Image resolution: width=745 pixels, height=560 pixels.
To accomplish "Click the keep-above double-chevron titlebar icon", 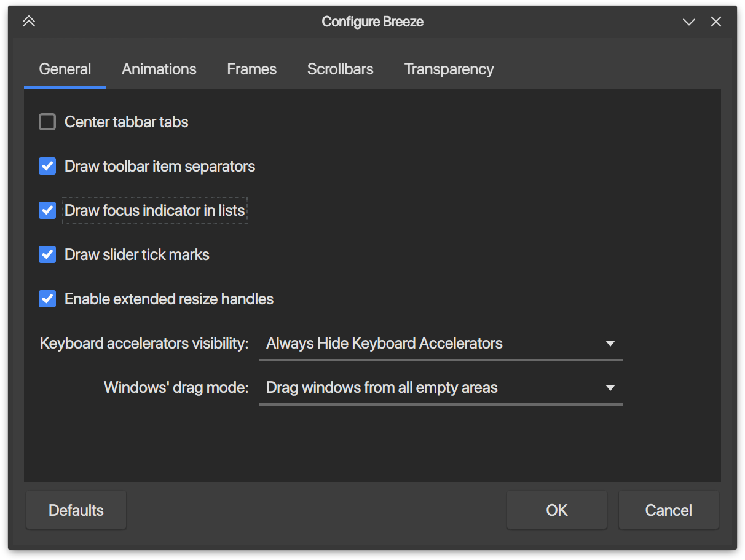I will tap(29, 22).
